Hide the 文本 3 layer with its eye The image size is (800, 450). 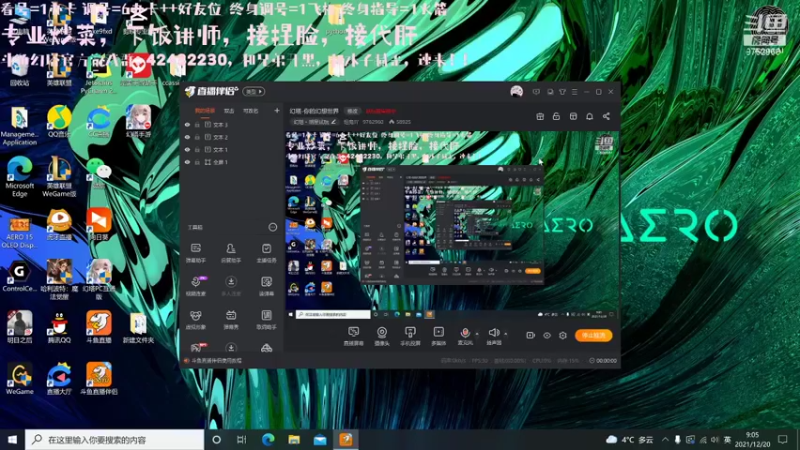click(x=187, y=124)
